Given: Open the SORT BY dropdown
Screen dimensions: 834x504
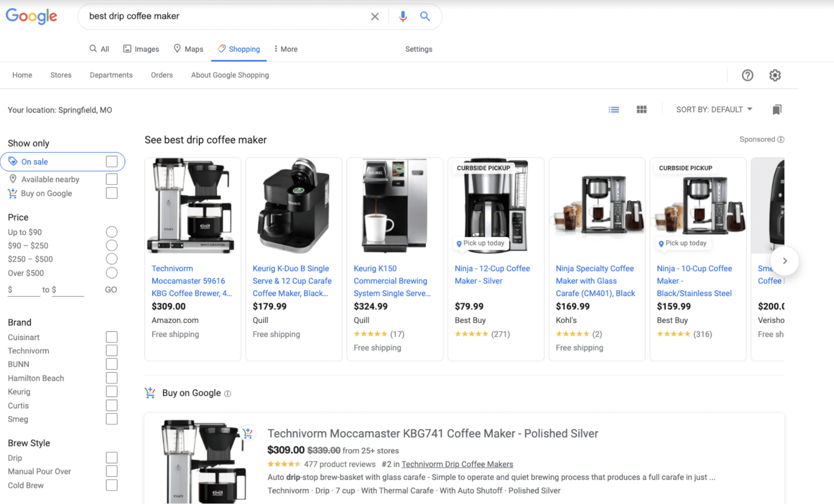Looking at the screenshot, I should (714, 109).
